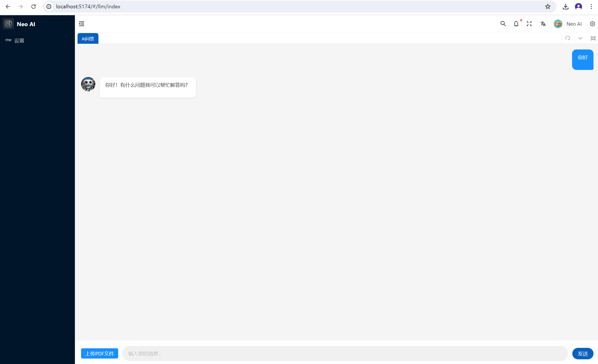Go back with browser back arrow
The width and height of the screenshot is (598, 364).
[x=8, y=7]
